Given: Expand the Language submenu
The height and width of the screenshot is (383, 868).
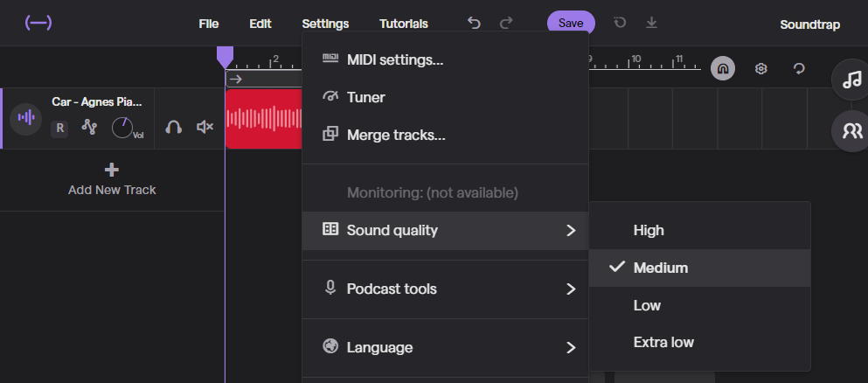Looking at the screenshot, I should [445, 347].
